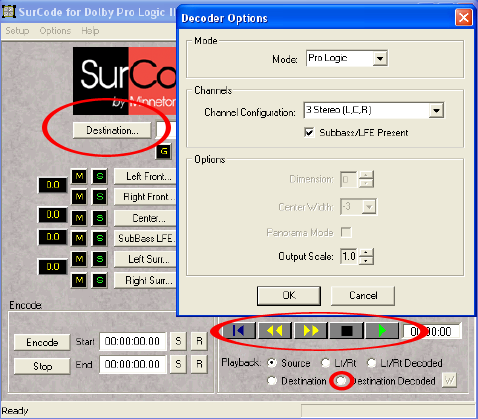478x419 pixels.
Task: Expand the Channel Configuration dropdown
Action: (436, 111)
